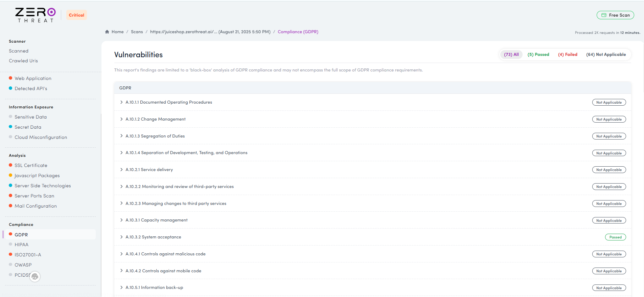Click the orange dot beside Javascript Packages
This screenshot has width=644, height=297.
click(10, 175)
